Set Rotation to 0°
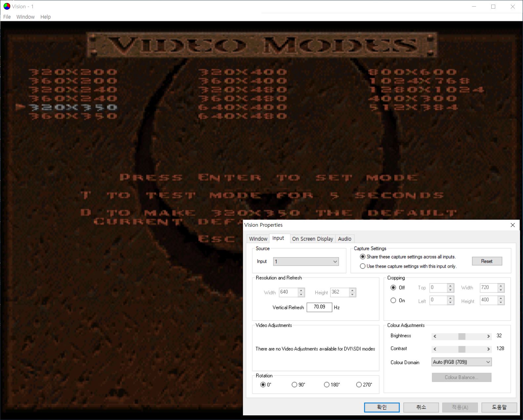 pyautogui.click(x=263, y=385)
